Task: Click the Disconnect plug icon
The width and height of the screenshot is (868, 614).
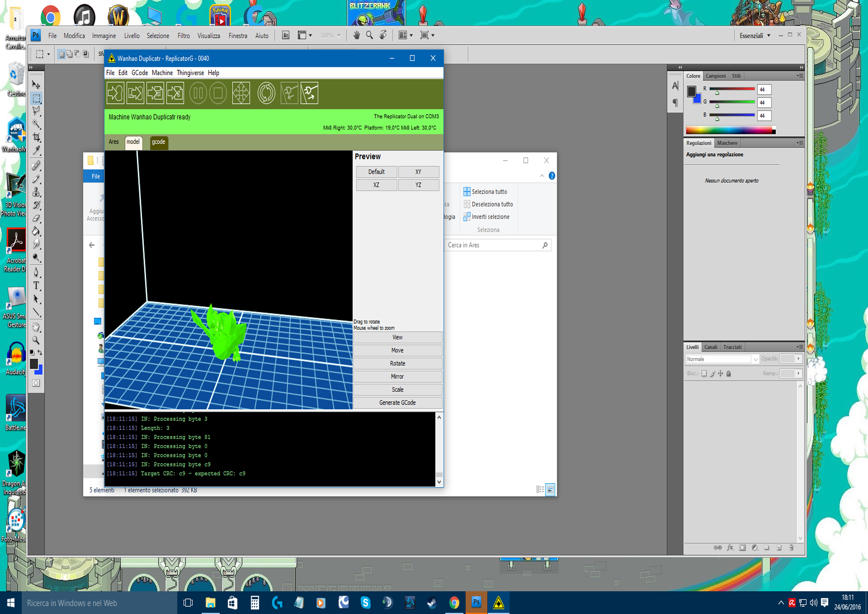Action: tap(309, 93)
